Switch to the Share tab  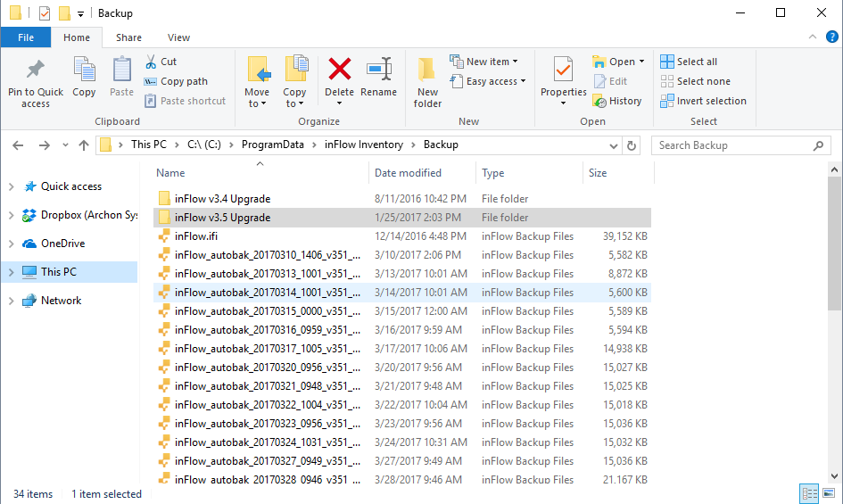point(128,37)
